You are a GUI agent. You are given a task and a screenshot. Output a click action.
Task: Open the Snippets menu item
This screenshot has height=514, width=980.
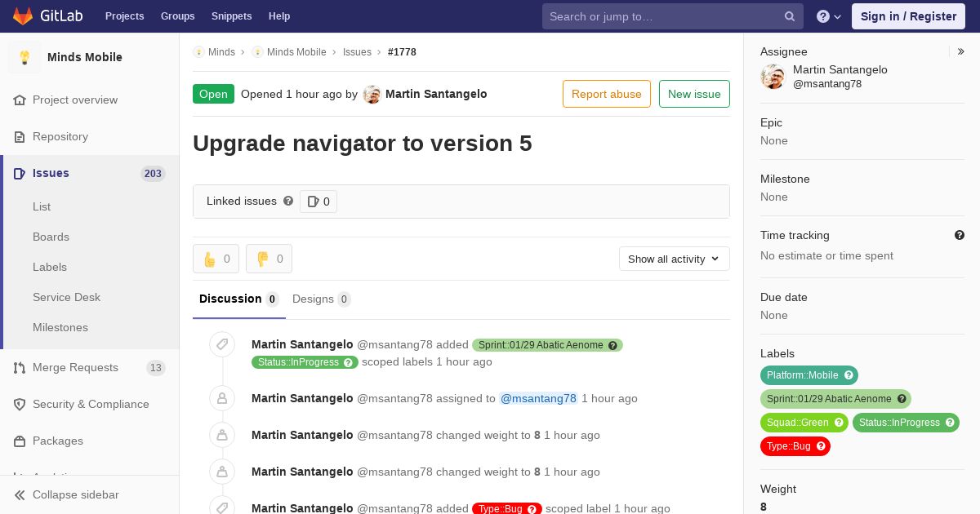click(x=232, y=16)
